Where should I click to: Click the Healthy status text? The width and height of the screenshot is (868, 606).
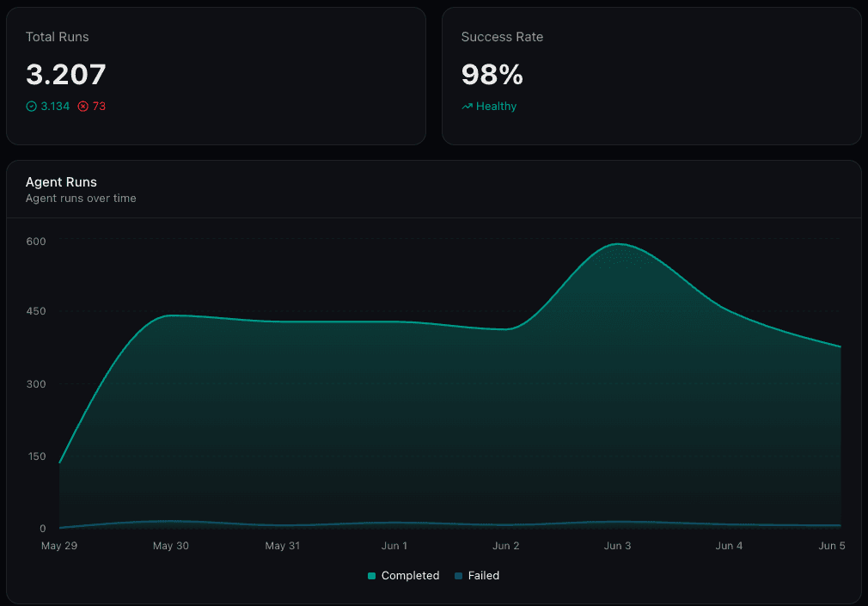pos(496,107)
